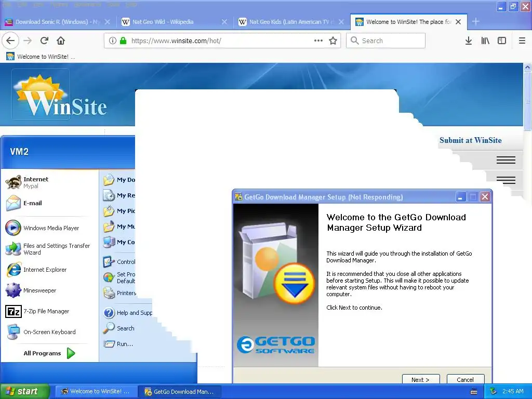Switch to GetGo Download Manager taskbar button
This screenshot has width=532, height=399.
pyautogui.click(x=180, y=392)
